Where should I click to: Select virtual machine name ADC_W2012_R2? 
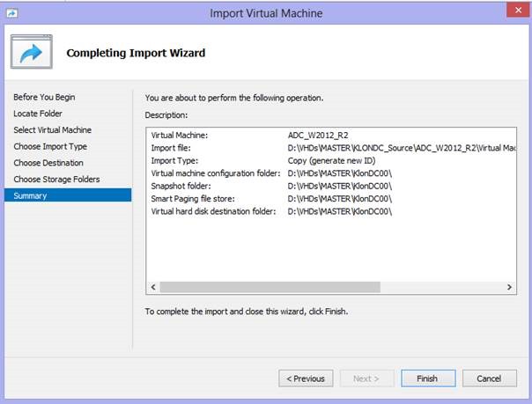(x=318, y=136)
